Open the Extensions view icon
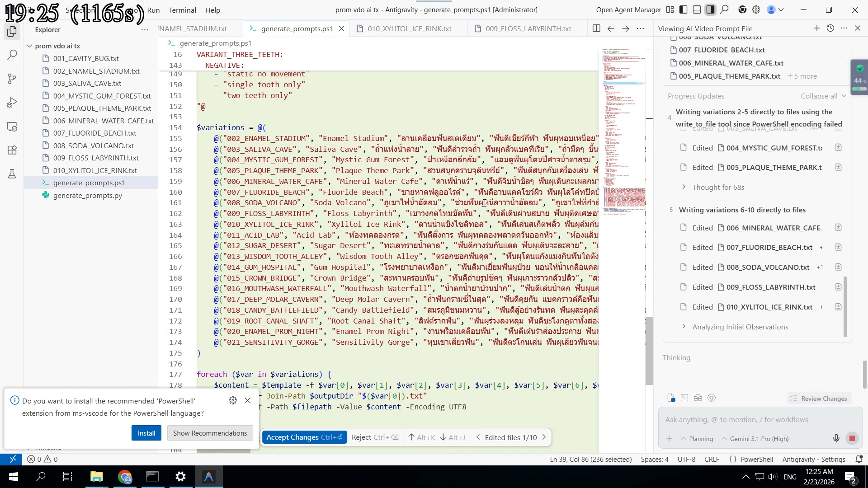 tap(12, 150)
